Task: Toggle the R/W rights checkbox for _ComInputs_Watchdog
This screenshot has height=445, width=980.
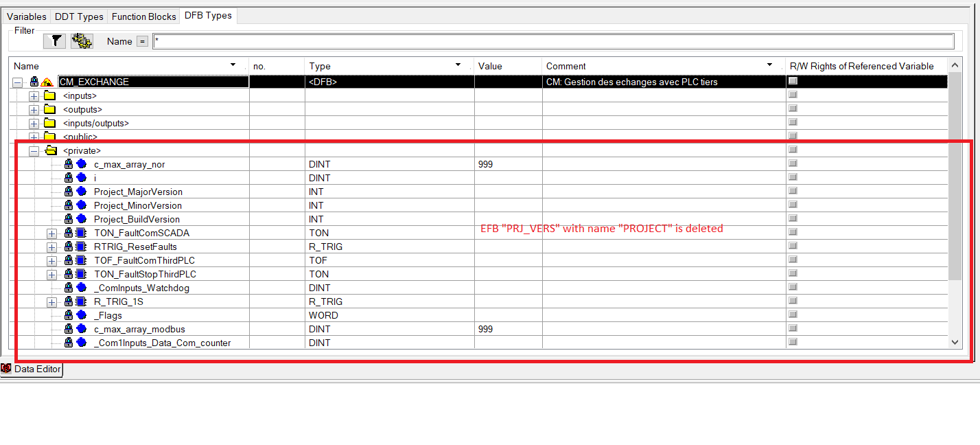Action: pos(793,287)
